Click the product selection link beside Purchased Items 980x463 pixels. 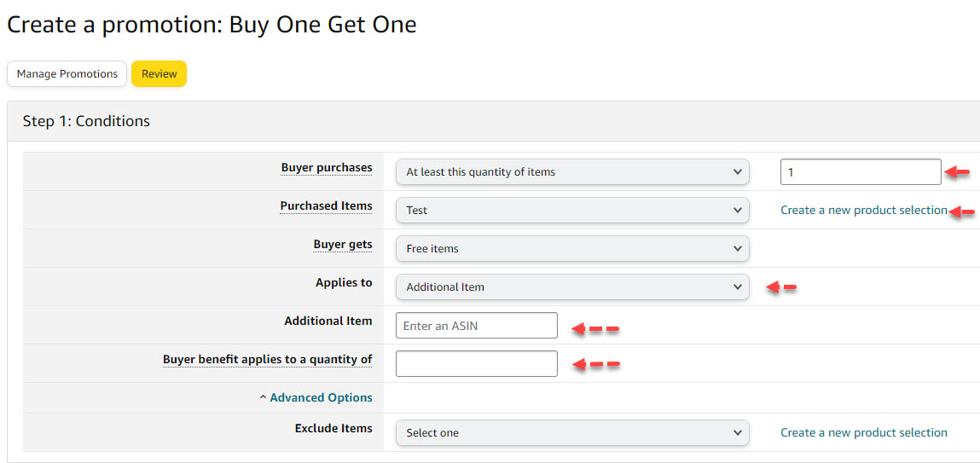tap(863, 210)
